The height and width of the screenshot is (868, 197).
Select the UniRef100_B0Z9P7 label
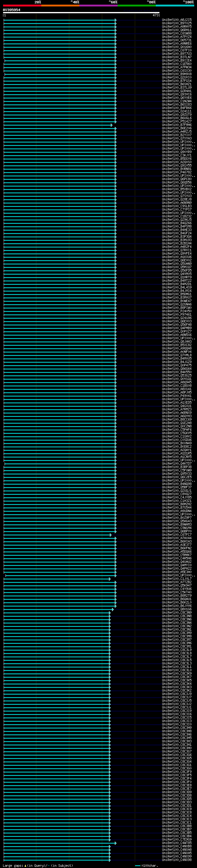(177, 518)
